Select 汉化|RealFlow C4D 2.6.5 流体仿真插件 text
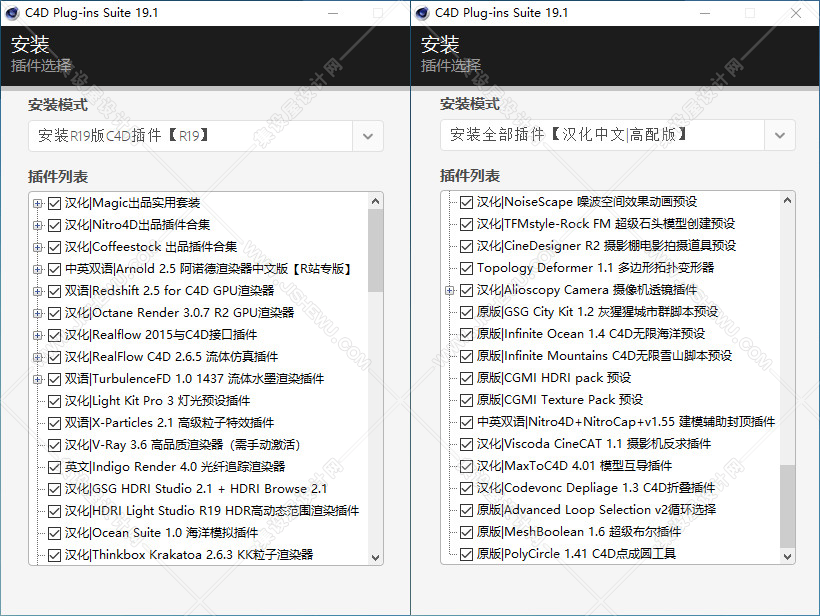The image size is (820, 616). tap(172, 357)
